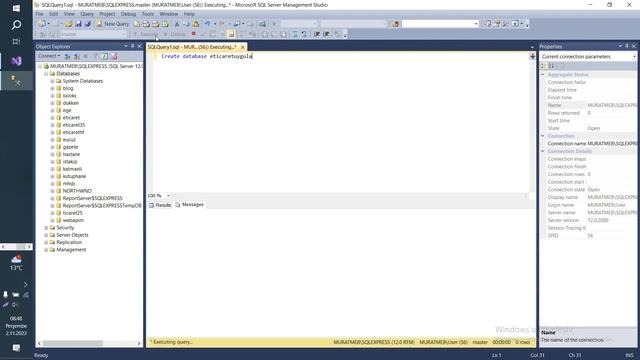Expand the Security folder
Screen dimensions: 640x360
click(x=46, y=227)
